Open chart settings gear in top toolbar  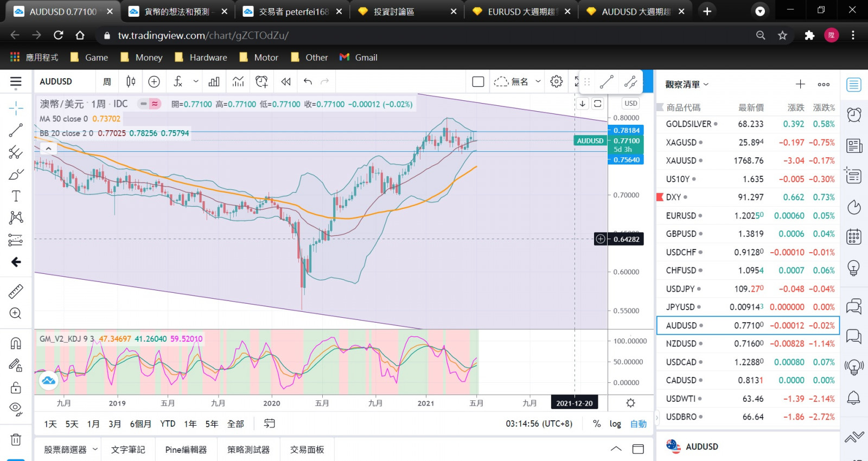pos(556,81)
